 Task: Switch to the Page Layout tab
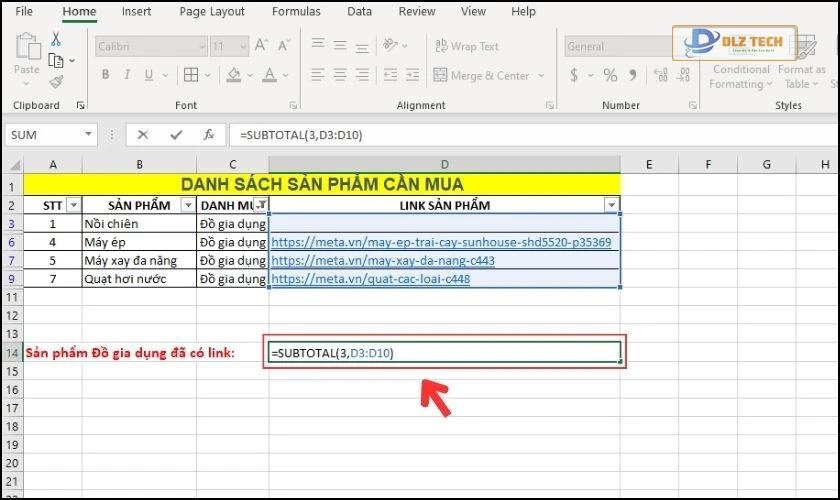[x=212, y=12]
